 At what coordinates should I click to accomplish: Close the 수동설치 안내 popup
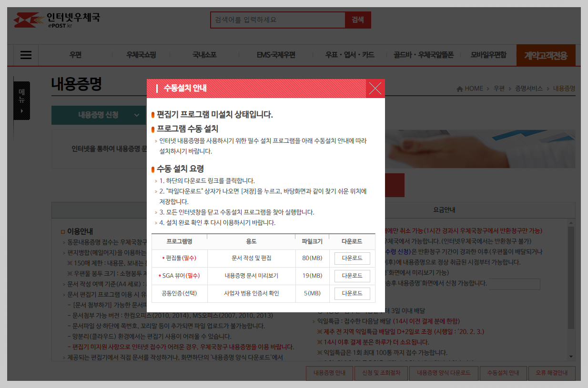click(375, 88)
